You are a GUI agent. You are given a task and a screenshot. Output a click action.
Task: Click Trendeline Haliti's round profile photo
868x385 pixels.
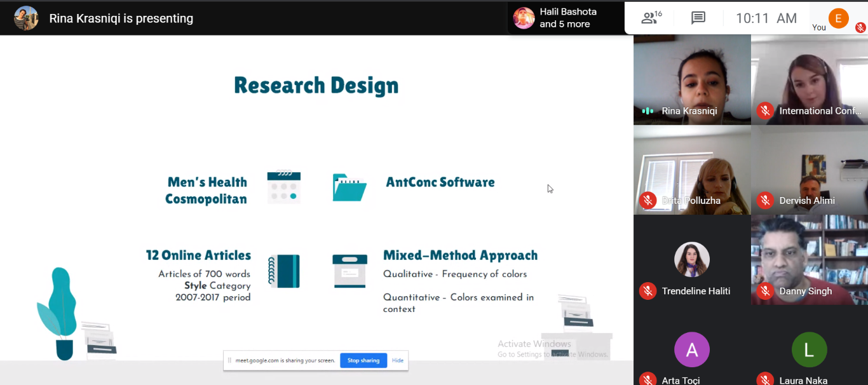point(691,260)
